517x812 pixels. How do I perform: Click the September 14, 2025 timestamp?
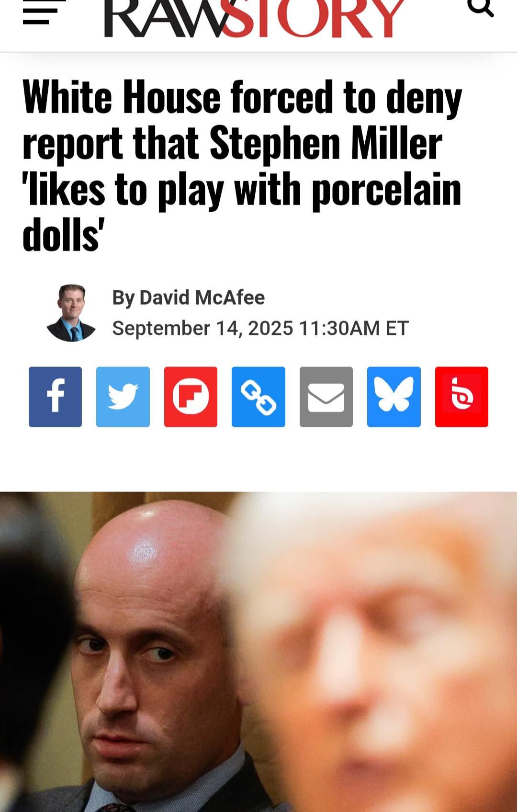coord(260,328)
